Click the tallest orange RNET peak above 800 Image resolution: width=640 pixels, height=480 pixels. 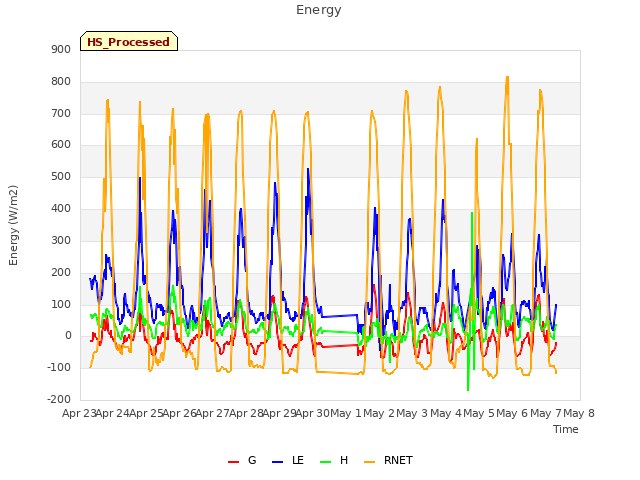pos(507,77)
